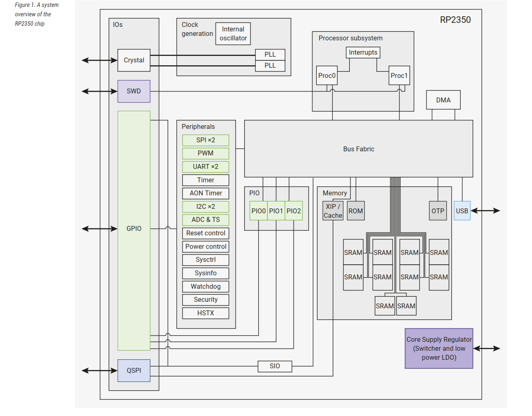Click the Proc1 processor block
This screenshot has height=416, width=532.
coord(399,75)
